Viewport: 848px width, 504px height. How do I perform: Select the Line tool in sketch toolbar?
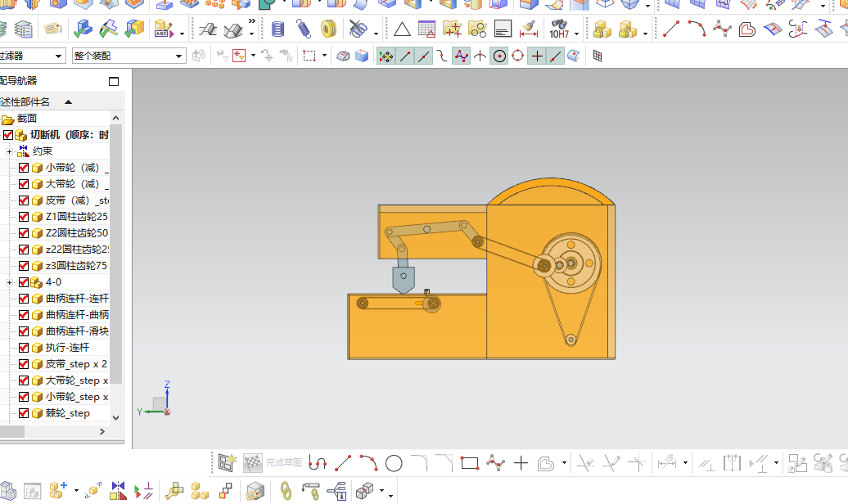(x=343, y=463)
